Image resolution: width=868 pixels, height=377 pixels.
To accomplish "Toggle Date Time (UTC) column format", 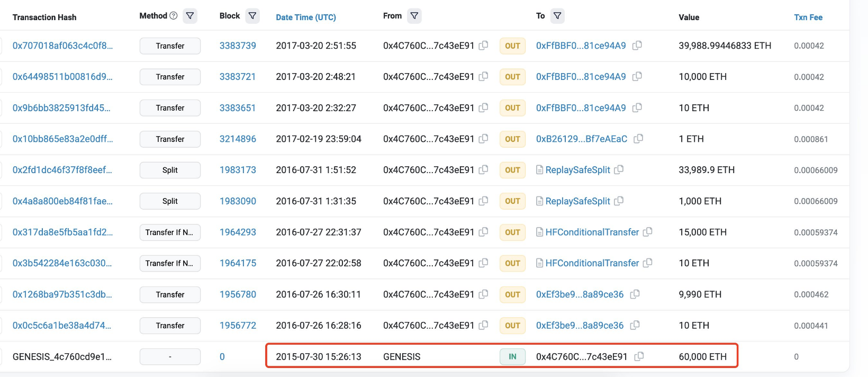I will click(306, 17).
